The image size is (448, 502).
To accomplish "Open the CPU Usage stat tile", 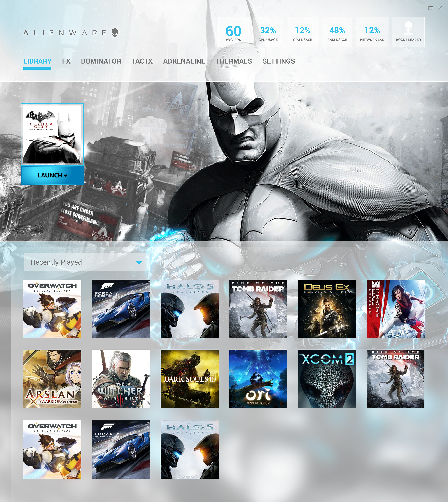I will 268,32.
